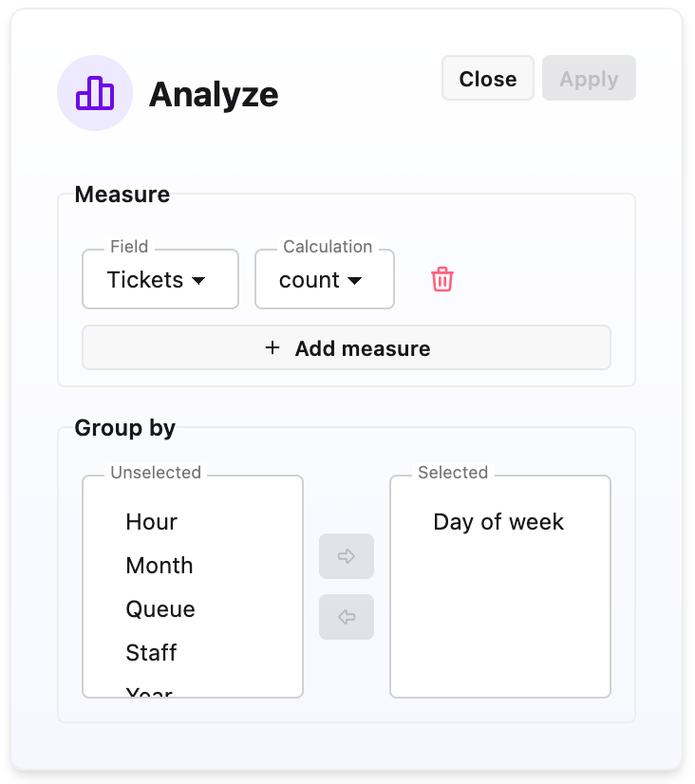
Task: Open the Field dropdown showing Tickets
Action: pyautogui.click(x=160, y=279)
